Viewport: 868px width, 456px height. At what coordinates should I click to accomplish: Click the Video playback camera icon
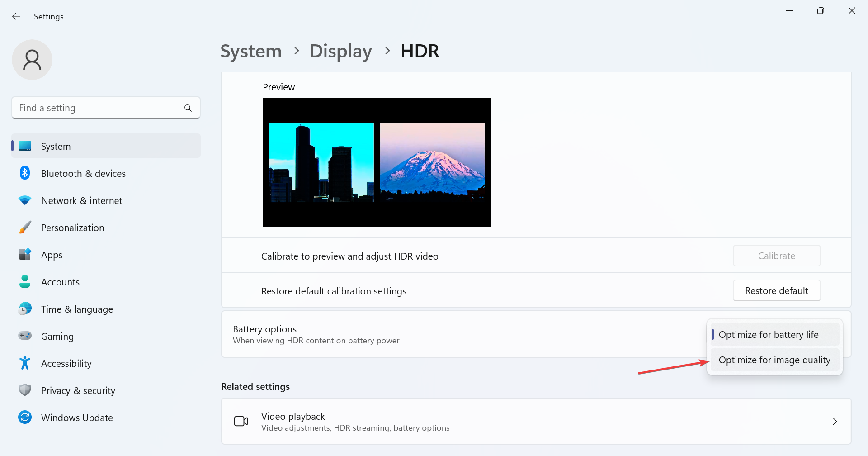[241, 421]
